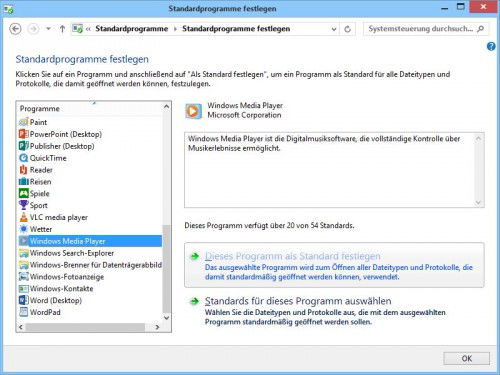Click the Windows-Fotoanzeige icon
500x375 pixels.
click(23, 277)
